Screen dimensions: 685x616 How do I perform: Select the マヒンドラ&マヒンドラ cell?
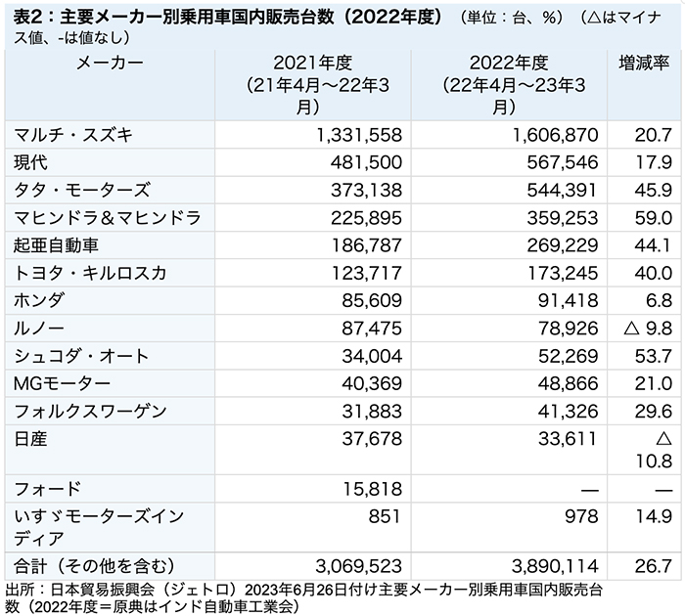(x=103, y=217)
